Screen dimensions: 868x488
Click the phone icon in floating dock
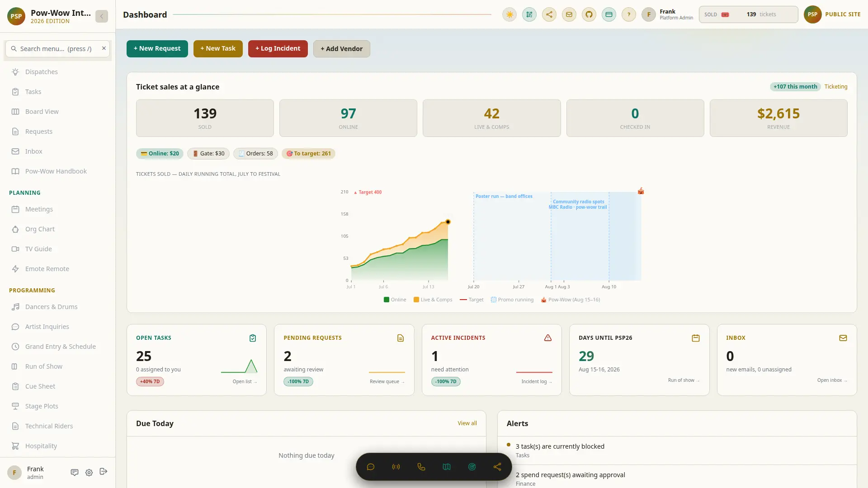click(x=421, y=467)
